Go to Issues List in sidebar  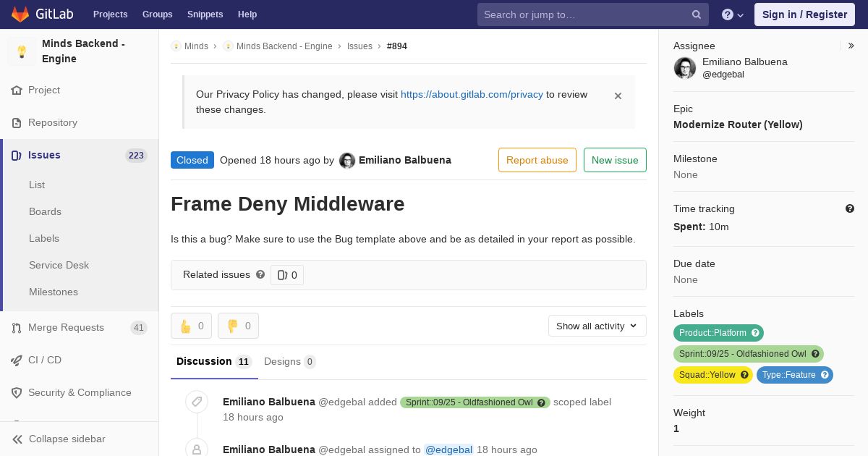pos(37,185)
